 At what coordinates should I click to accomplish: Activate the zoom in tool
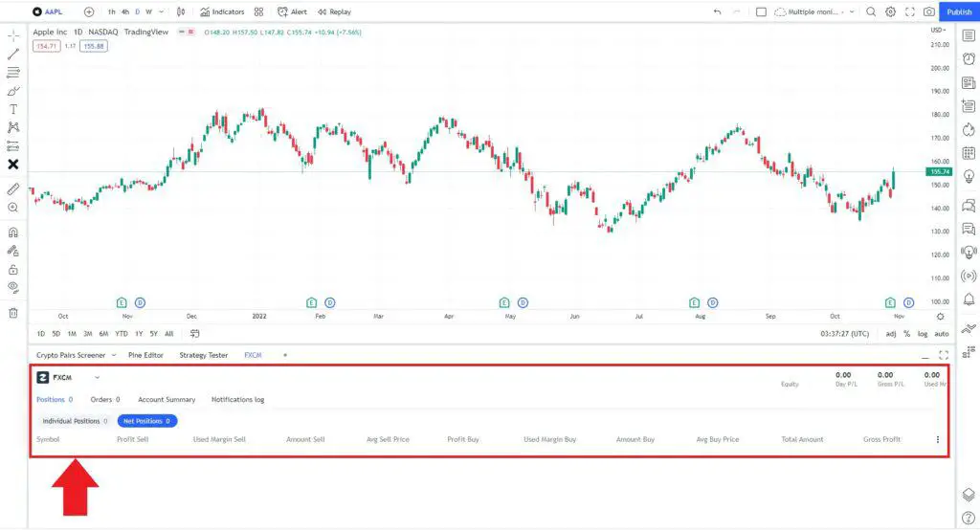(x=13, y=208)
